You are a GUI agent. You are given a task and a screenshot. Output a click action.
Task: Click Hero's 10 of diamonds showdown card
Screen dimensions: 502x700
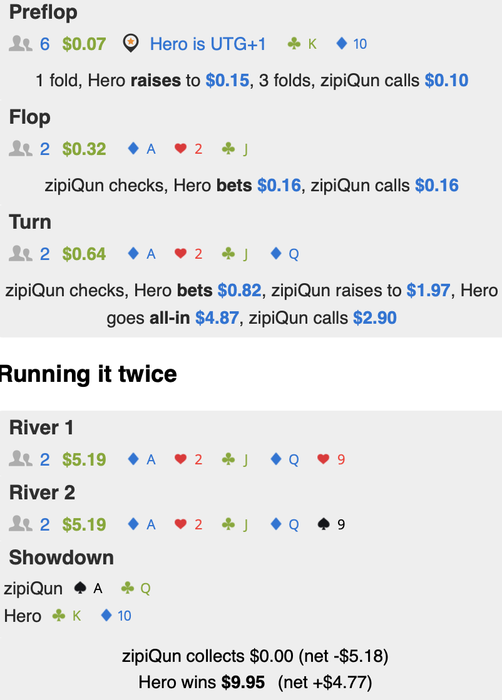[116, 616]
